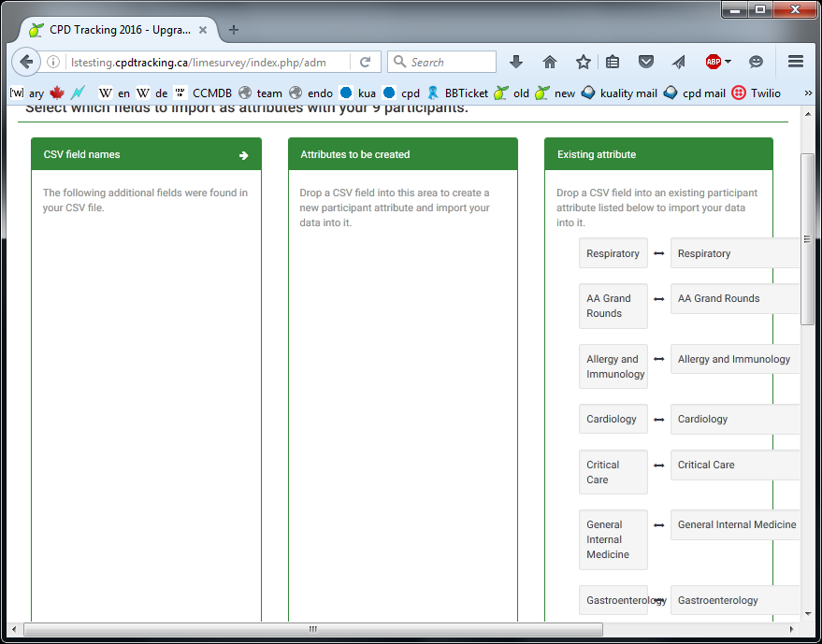Image resolution: width=822 pixels, height=644 pixels.
Task: Select the left Respiratory attribute box
Action: (613, 253)
